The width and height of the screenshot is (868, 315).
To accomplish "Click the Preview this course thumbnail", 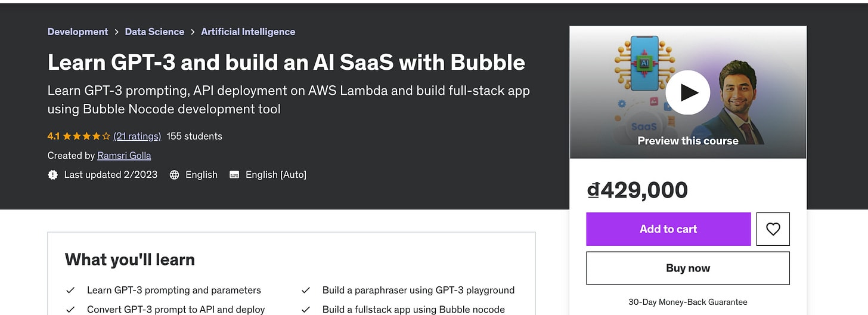I will 688,92.
